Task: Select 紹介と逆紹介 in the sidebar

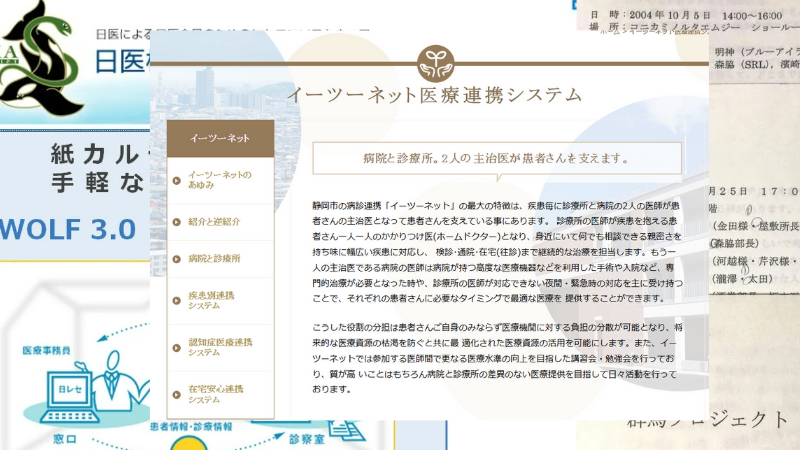Action: (214, 220)
